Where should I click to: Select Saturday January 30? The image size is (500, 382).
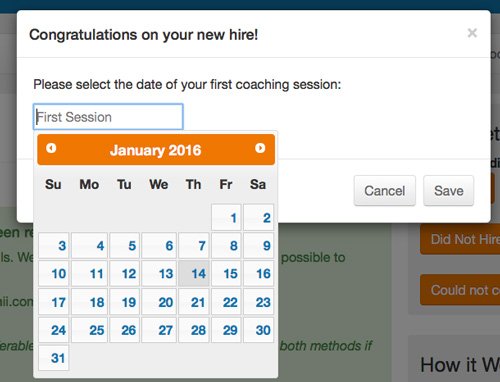point(259,330)
